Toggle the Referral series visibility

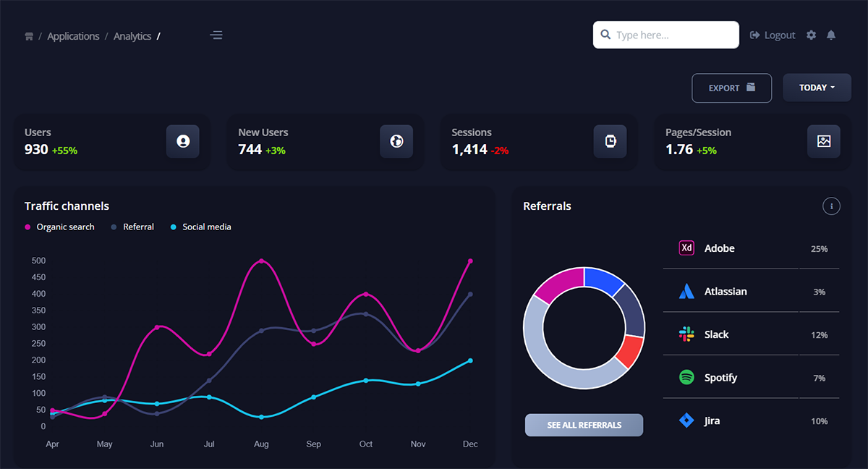132,227
